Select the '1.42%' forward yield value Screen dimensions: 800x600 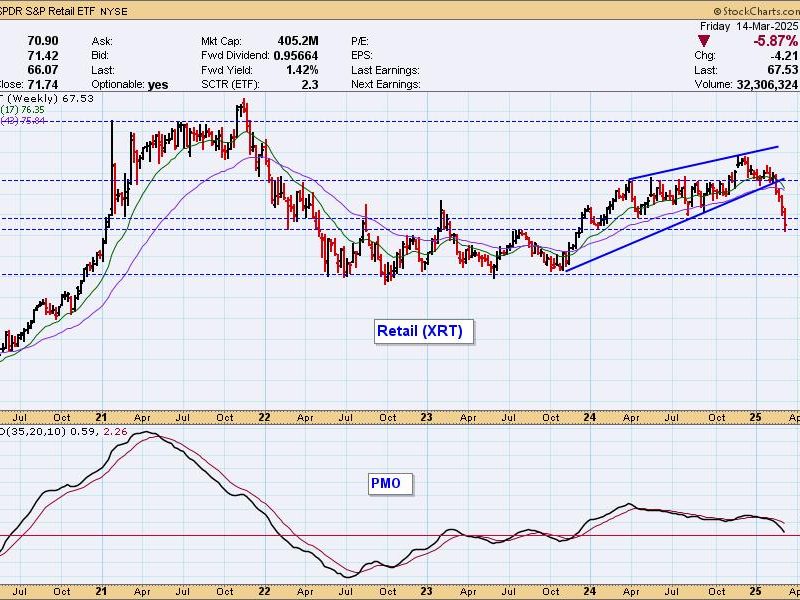tap(303, 69)
